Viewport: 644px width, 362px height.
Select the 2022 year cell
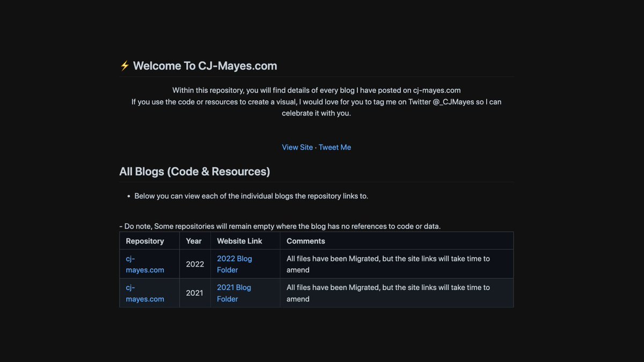pos(195,264)
